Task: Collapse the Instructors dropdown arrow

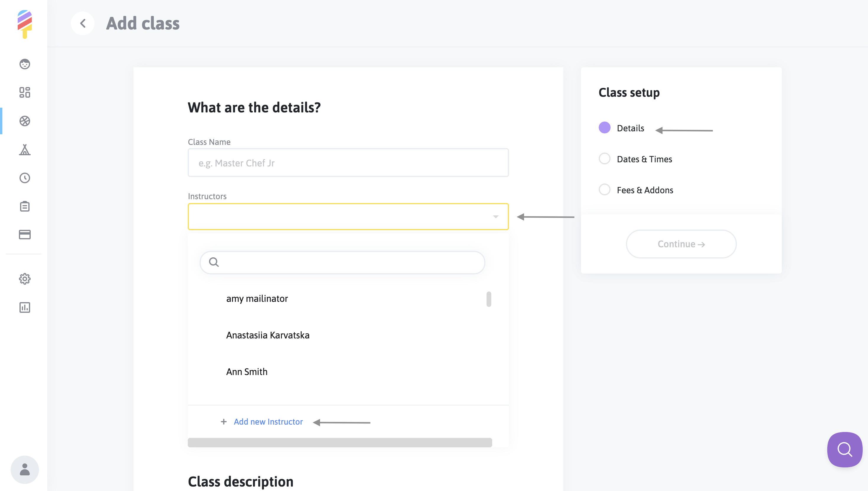Action: tap(495, 217)
